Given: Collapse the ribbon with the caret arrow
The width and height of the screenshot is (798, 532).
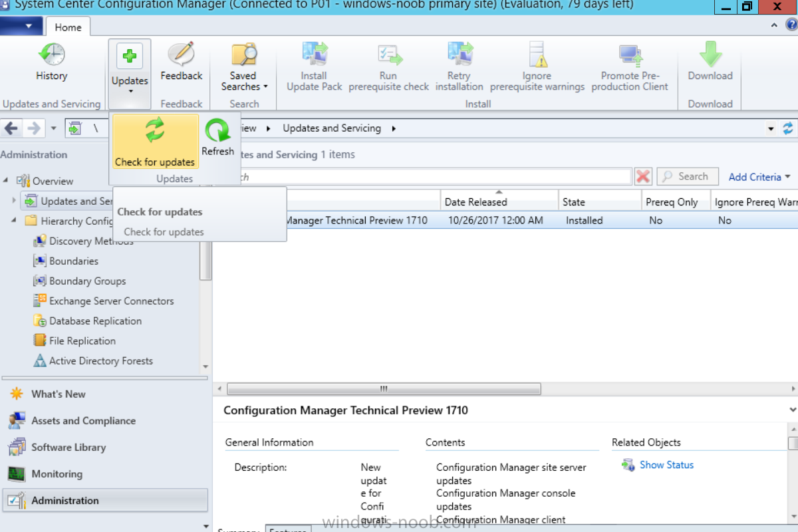Looking at the screenshot, I should 775,25.
